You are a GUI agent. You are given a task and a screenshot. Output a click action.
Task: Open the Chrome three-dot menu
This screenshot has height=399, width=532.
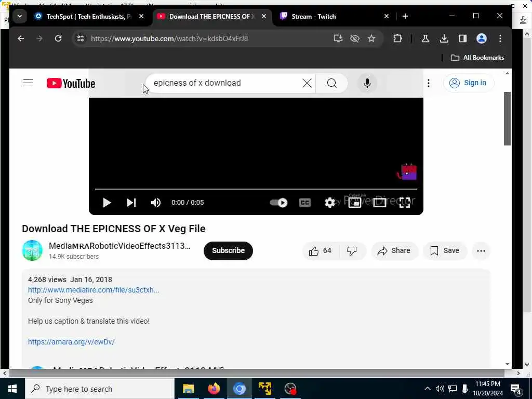[x=500, y=38]
